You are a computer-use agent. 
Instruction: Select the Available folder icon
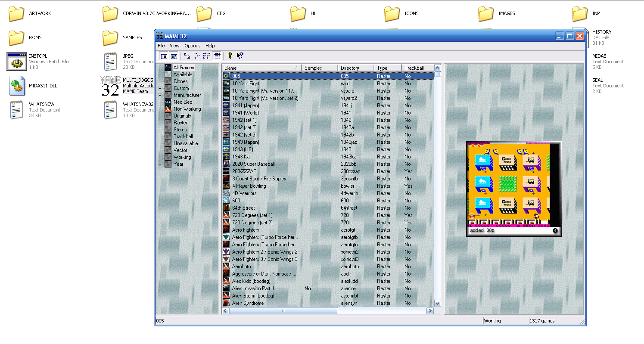168,74
